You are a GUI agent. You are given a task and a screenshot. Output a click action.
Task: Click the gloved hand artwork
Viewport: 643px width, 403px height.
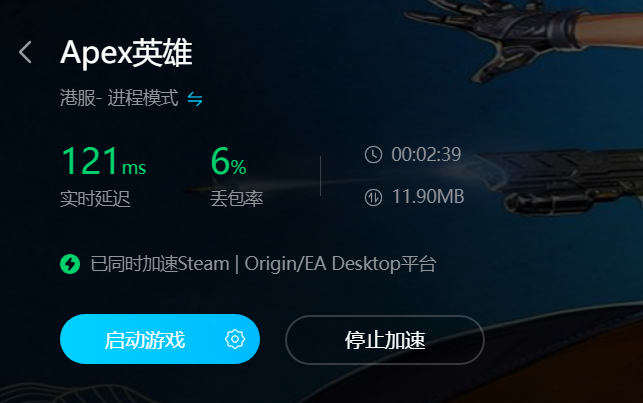pyautogui.click(x=513, y=37)
